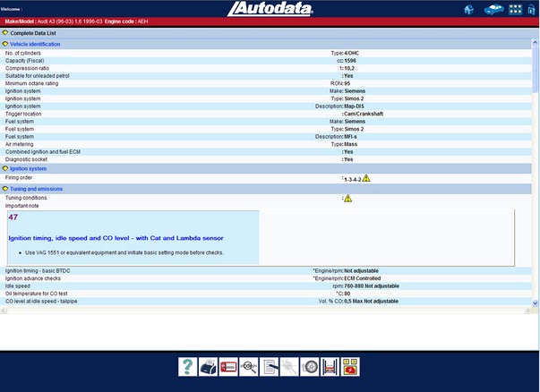Open the document with pen notes icon

(x=269, y=367)
